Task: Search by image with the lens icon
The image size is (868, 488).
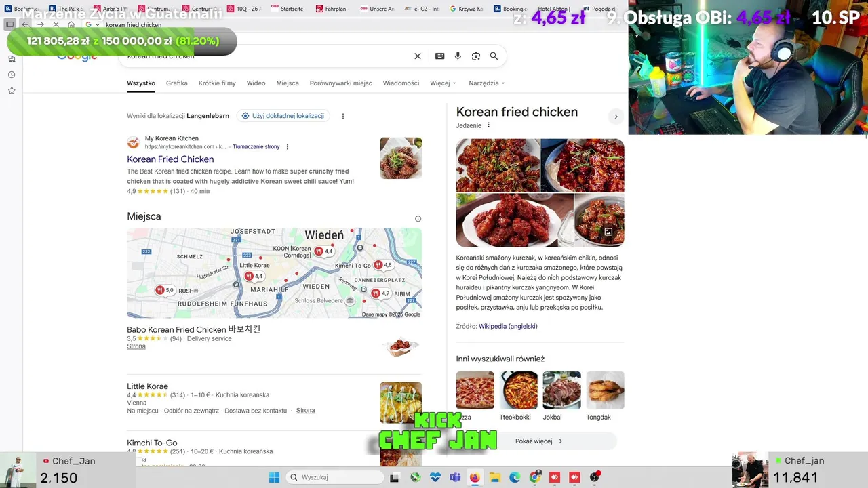Action: click(476, 56)
